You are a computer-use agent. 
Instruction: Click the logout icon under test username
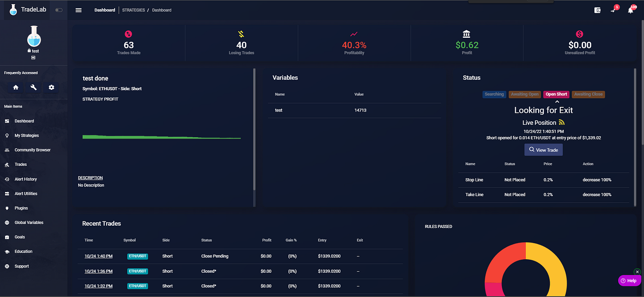(x=33, y=58)
